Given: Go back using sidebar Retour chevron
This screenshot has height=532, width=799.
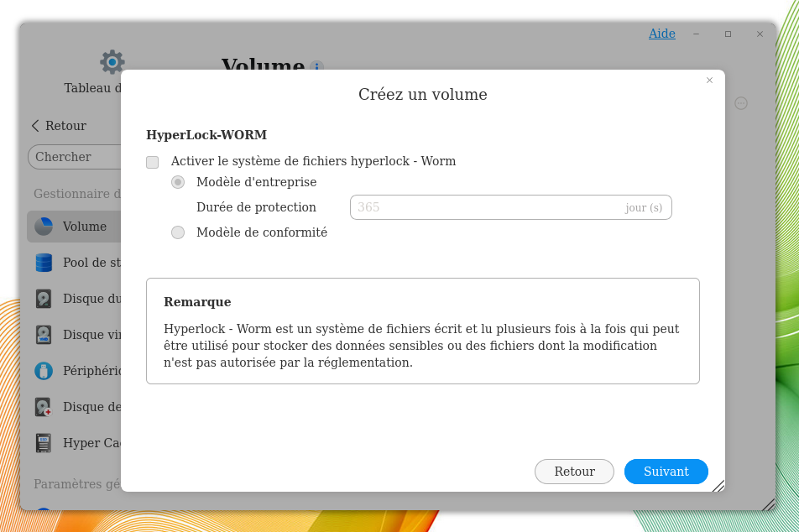Looking at the screenshot, I should click(35, 126).
